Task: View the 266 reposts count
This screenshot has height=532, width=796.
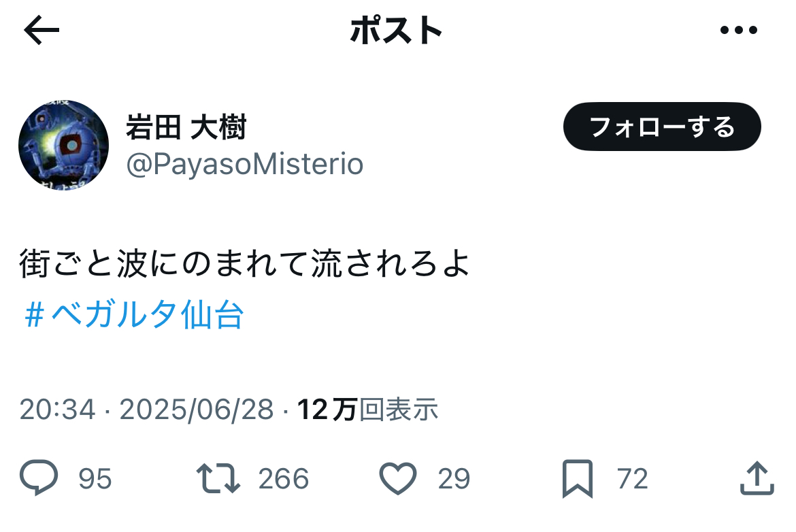Action: point(283,479)
